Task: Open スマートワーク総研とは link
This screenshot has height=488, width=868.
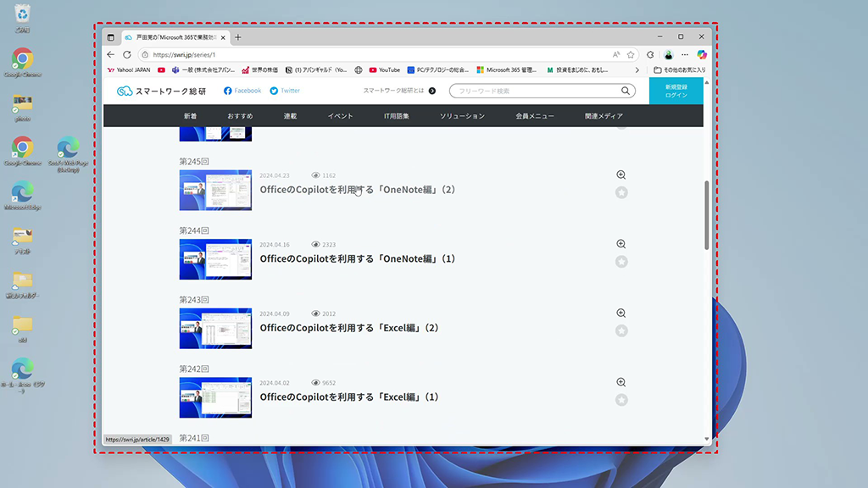Action: [x=400, y=91]
